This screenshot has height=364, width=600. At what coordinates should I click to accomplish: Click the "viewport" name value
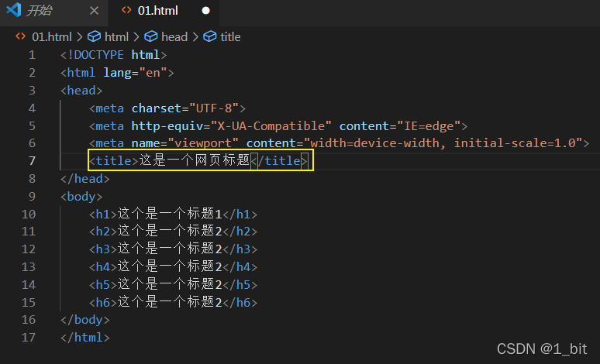tap(203, 143)
